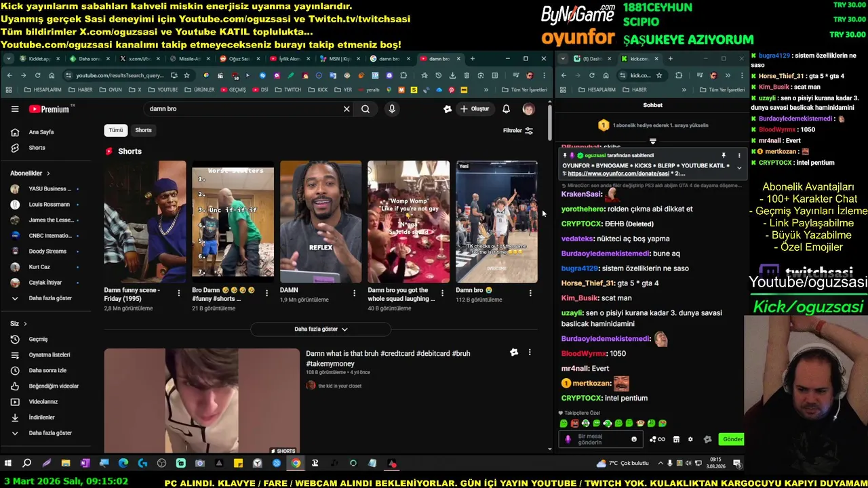Image resolution: width=868 pixels, height=488 pixels.
Task: Open options for 'Bro Damn' short
Action: (x=267, y=293)
